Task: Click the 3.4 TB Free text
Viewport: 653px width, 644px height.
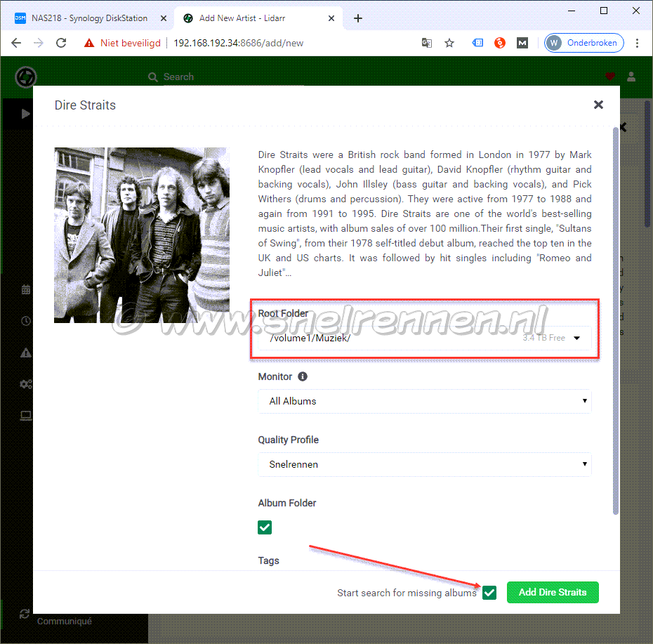Action: pyautogui.click(x=543, y=338)
